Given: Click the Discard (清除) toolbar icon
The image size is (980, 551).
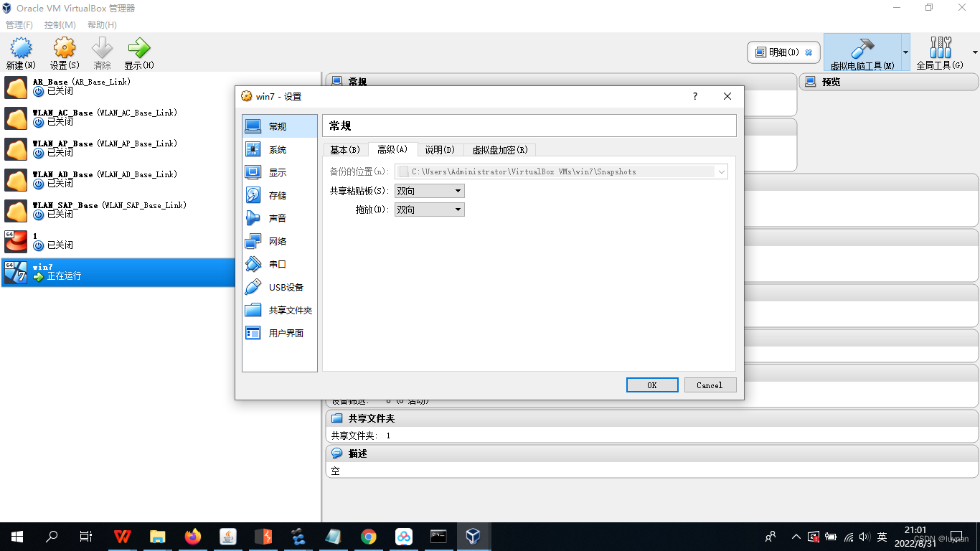Looking at the screenshot, I should tap(102, 53).
